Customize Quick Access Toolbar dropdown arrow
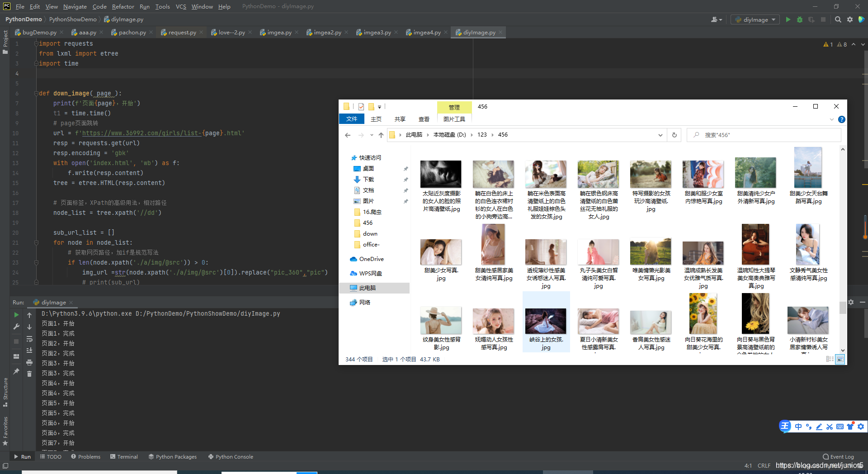The height and width of the screenshot is (474, 868). [x=379, y=107]
